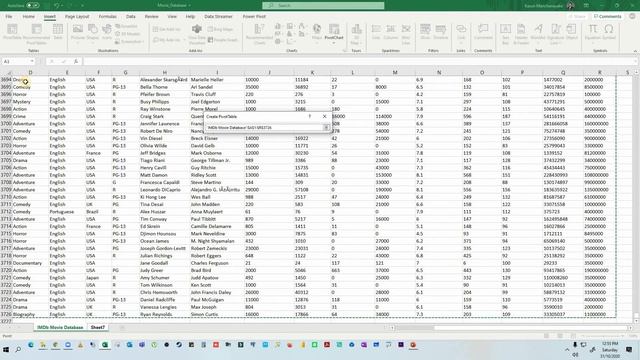
Task: Click the Timeline filter icon
Action: click(x=440, y=32)
